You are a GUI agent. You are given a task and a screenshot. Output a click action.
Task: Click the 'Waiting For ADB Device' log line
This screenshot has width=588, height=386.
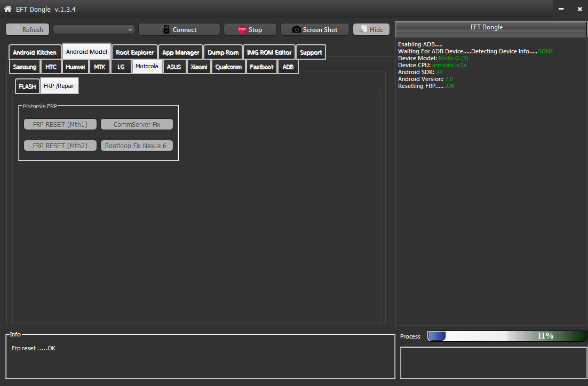point(475,51)
